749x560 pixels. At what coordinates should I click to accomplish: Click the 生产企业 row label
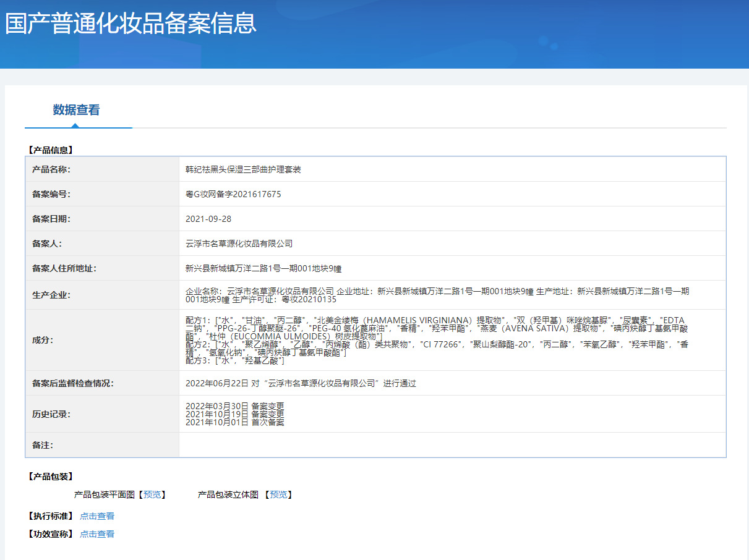[51, 295]
